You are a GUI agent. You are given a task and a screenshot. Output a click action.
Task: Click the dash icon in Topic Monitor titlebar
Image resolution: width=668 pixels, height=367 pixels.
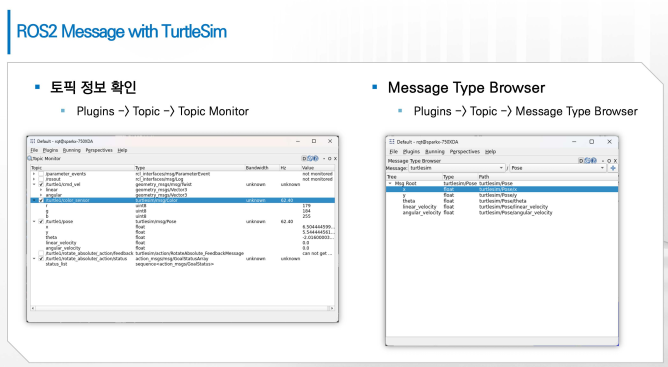pos(324,159)
